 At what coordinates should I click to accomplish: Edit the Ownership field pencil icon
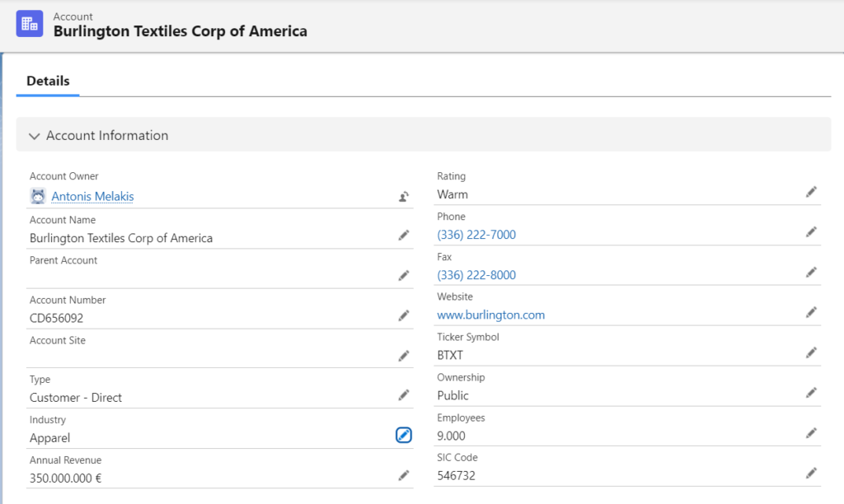coord(811,393)
